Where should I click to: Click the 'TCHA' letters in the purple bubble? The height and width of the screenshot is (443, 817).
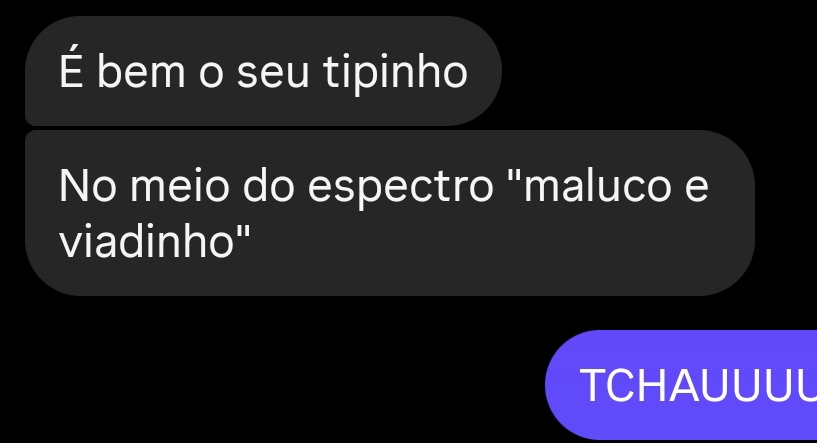(640, 385)
